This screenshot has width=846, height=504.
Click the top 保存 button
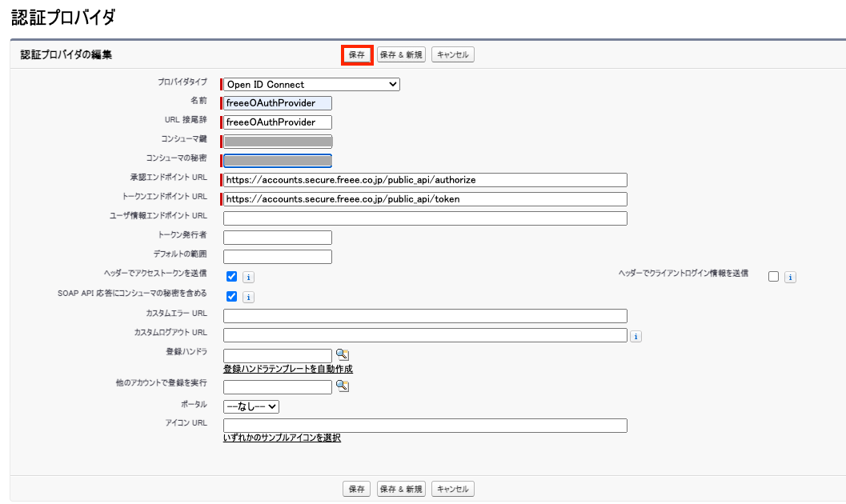[x=357, y=55]
